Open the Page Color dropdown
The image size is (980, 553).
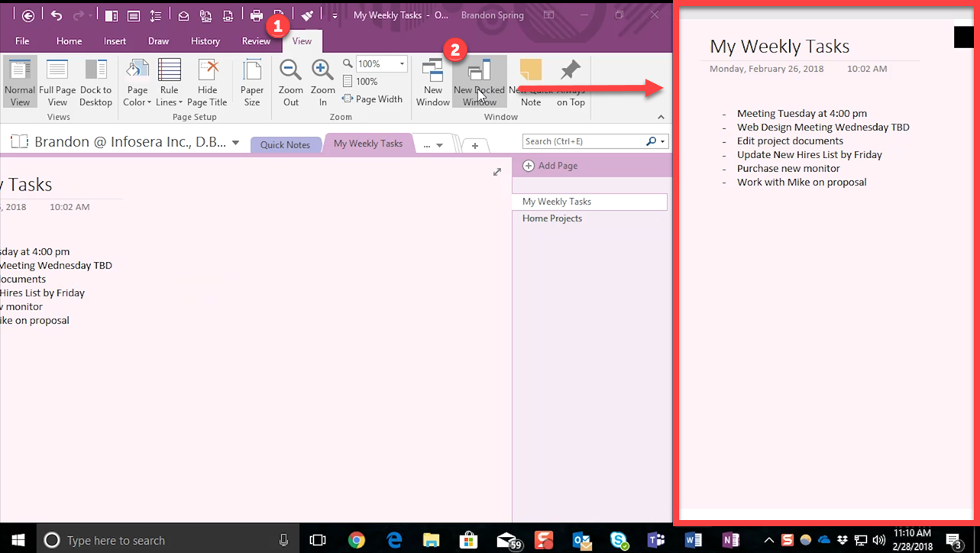pos(137,82)
